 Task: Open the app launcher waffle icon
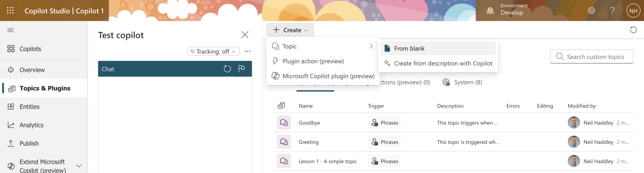click(11, 11)
